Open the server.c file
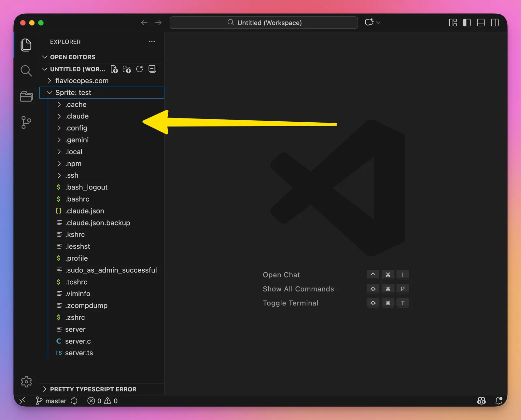This screenshot has height=420, width=521. (102, 341)
